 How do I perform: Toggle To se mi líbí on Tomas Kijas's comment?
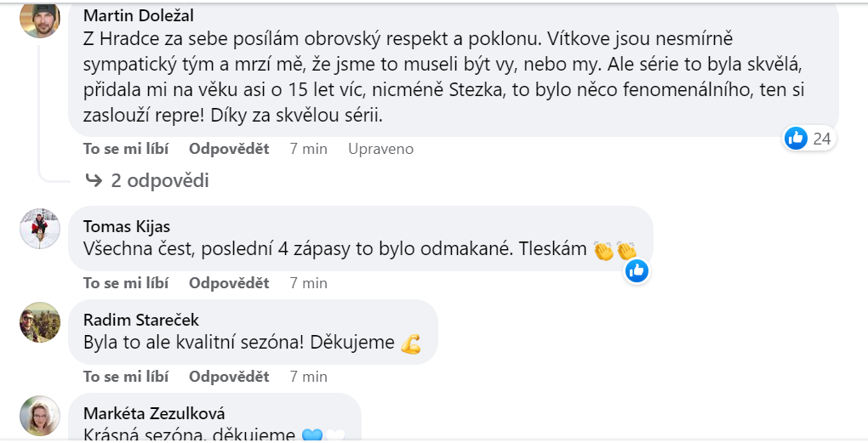click(x=126, y=283)
